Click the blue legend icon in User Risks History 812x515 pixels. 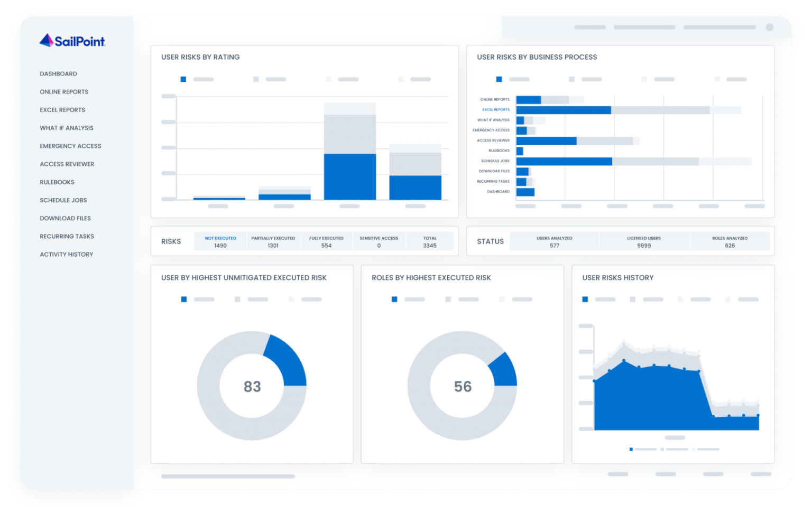point(585,299)
